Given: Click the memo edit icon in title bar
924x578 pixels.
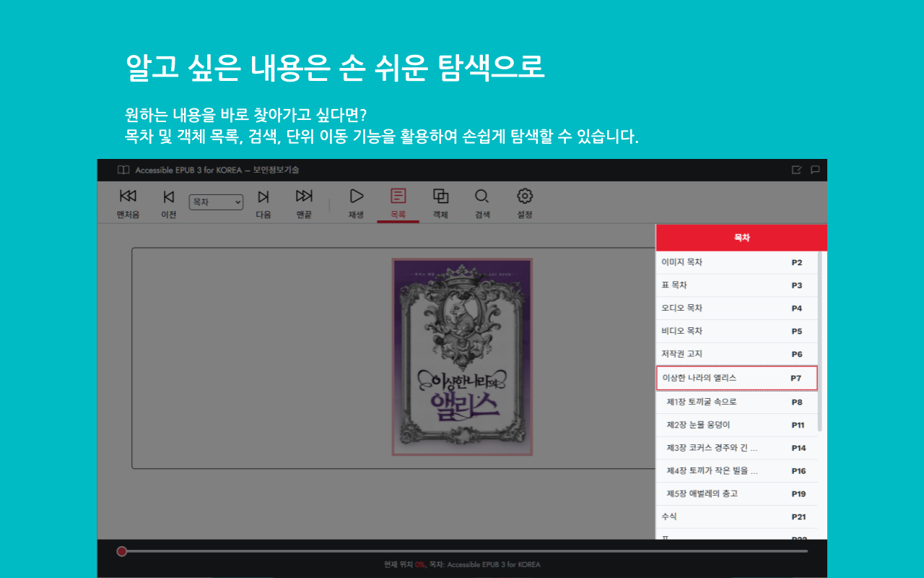Looking at the screenshot, I should coord(796,170).
